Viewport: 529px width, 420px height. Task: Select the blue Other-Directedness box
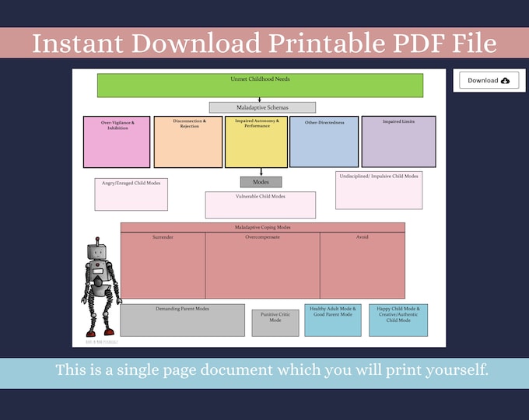click(324, 142)
